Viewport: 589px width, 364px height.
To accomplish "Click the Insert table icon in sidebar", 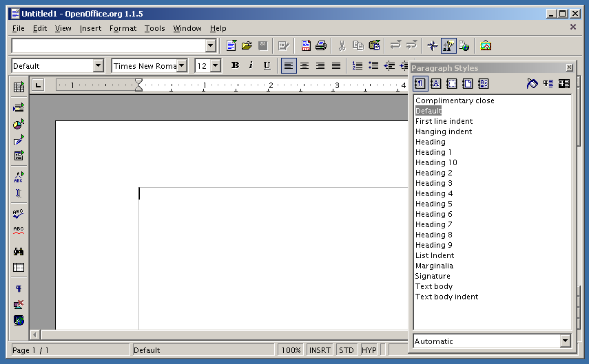I will (x=19, y=87).
